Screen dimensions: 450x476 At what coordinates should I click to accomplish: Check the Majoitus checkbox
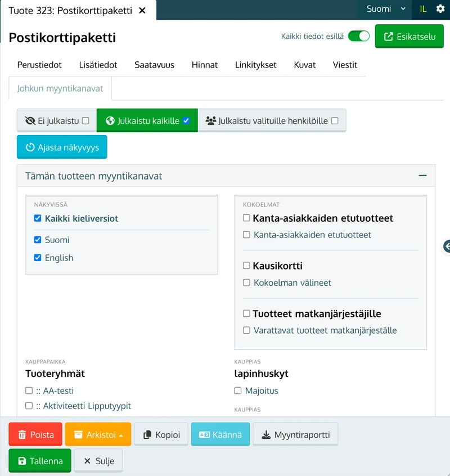tap(238, 390)
